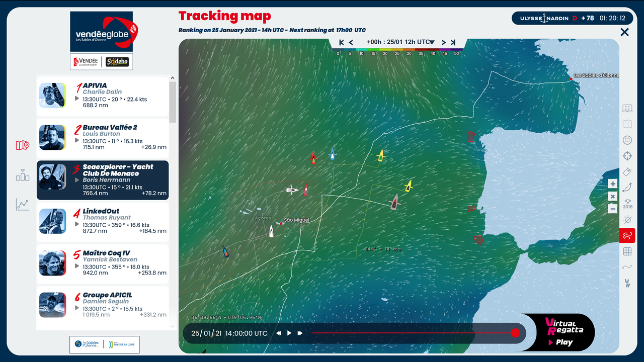The image size is (644, 362).
Task: Click the VR Virtual Regatta toolbar icon
Action: pyautogui.click(x=627, y=283)
